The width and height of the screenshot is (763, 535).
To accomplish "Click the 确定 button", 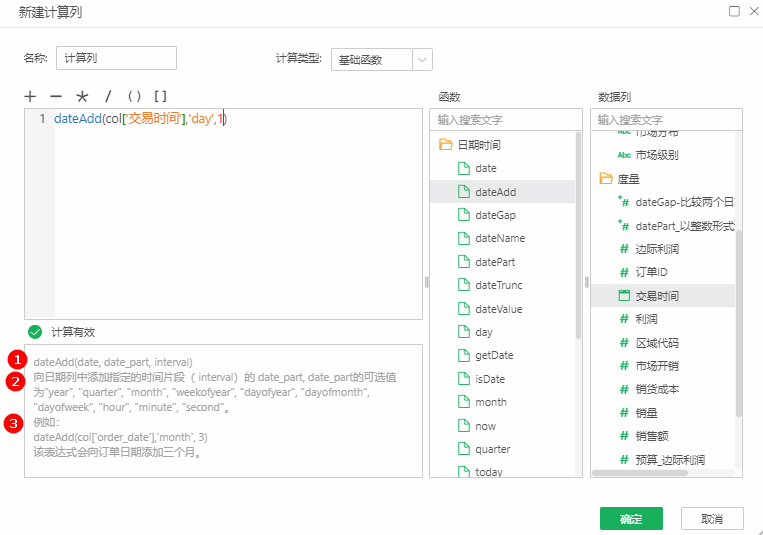I will (x=631, y=519).
